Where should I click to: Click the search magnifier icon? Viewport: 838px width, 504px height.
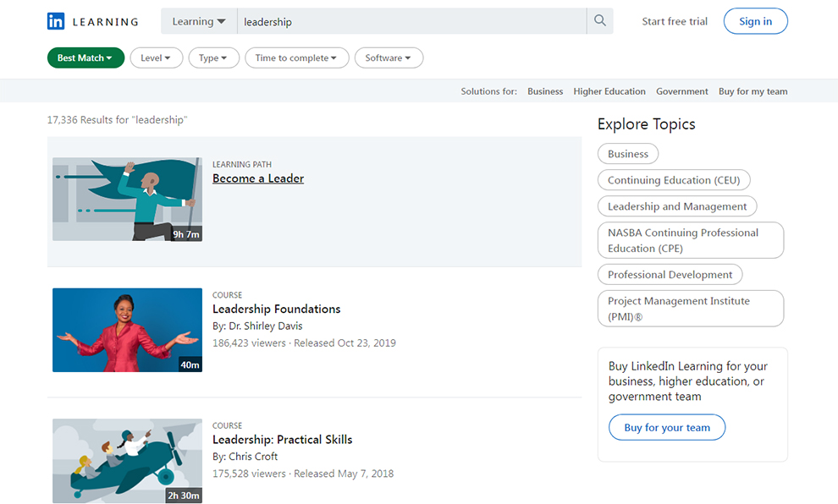tap(600, 21)
